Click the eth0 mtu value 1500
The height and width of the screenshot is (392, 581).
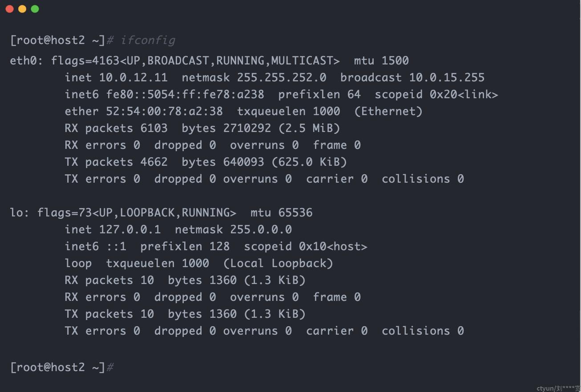click(395, 60)
